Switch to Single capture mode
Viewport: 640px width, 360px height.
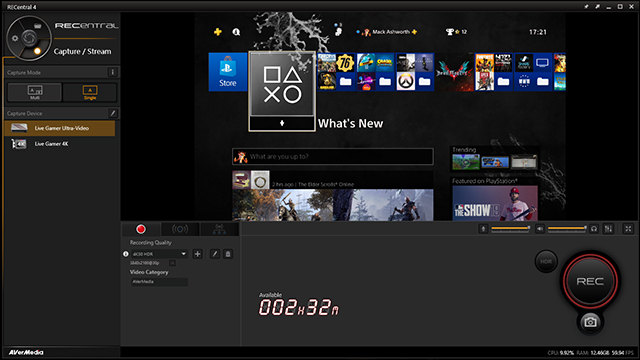tap(90, 92)
